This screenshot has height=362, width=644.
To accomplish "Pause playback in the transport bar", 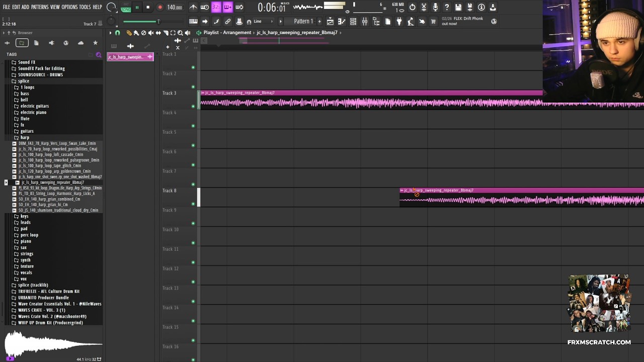I will [137, 7].
